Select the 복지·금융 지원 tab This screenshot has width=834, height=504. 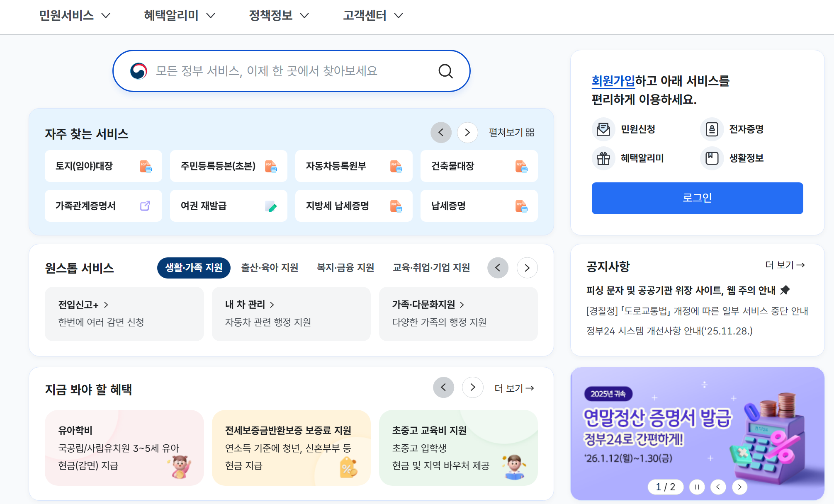click(x=345, y=268)
